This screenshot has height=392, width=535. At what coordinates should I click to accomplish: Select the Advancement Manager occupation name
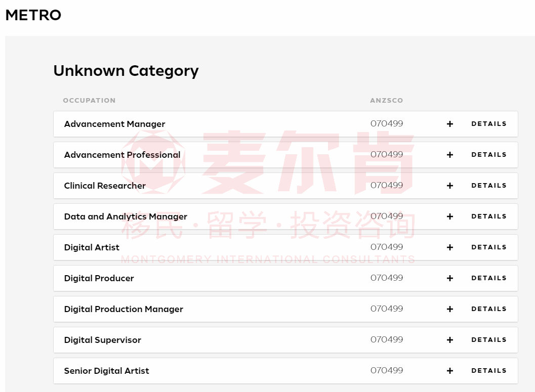114,124
